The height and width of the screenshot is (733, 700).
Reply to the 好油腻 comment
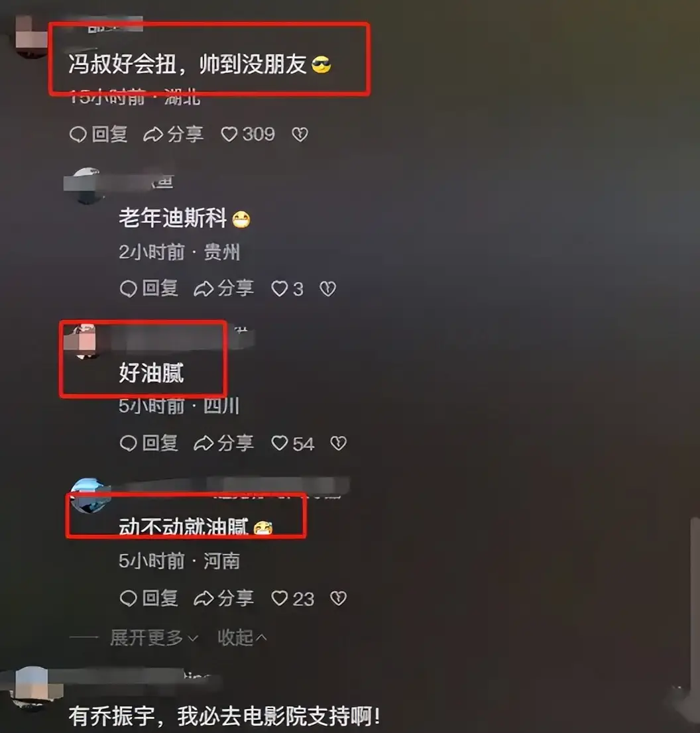coord(148,443)
